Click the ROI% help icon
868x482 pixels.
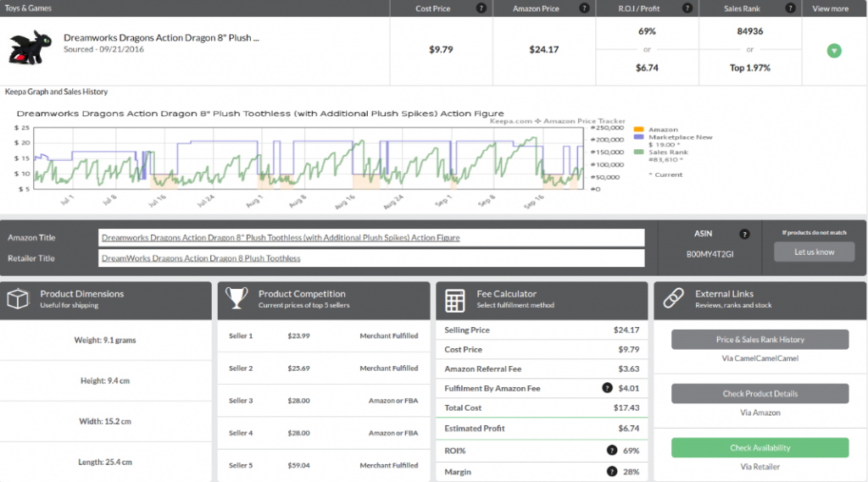(612, 451)
